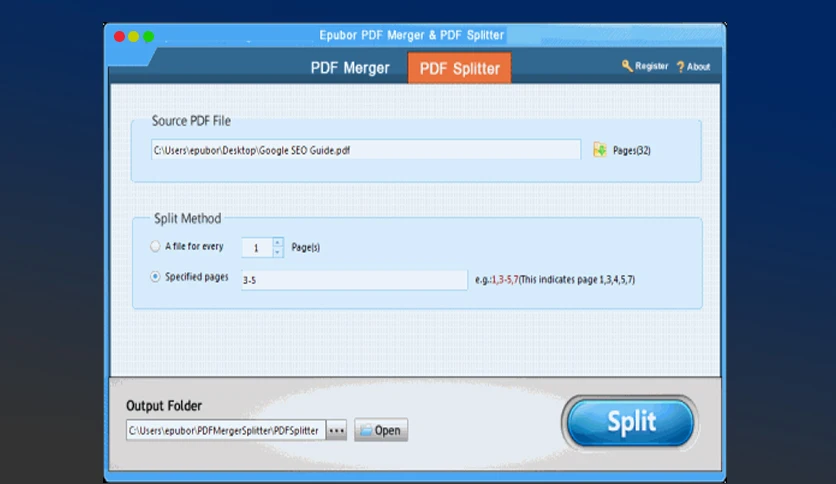Screen dimensions: 836x484
Task: Click the Register key icon
Action: 627,66
